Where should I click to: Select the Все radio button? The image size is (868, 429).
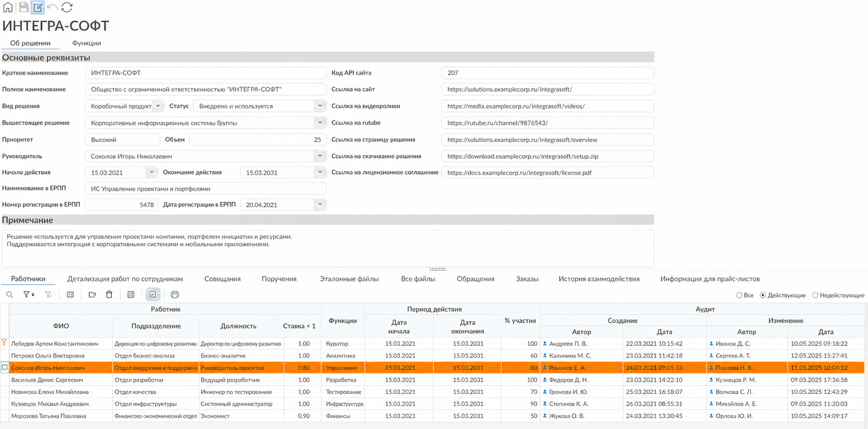point(739,295)
